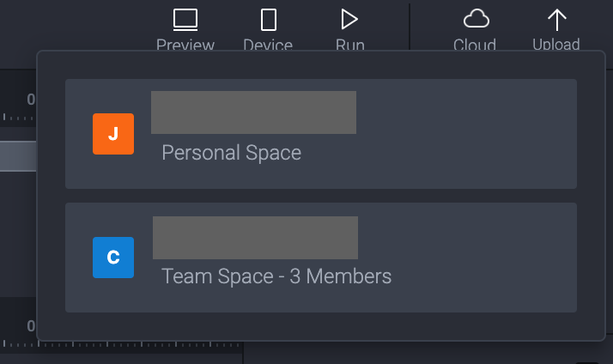
Task: Click the Upload text label
Action: [556, 44]
